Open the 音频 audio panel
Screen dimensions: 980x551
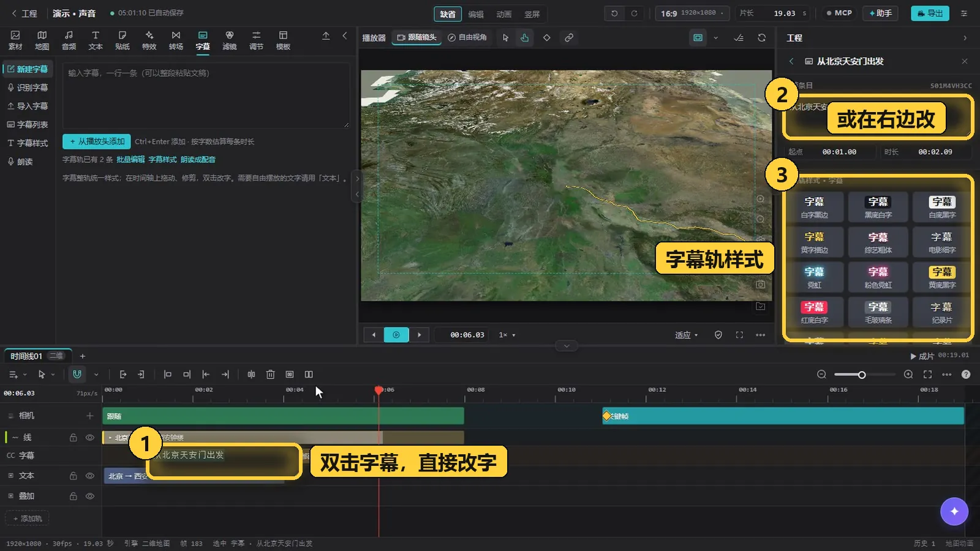coord(69,40)
